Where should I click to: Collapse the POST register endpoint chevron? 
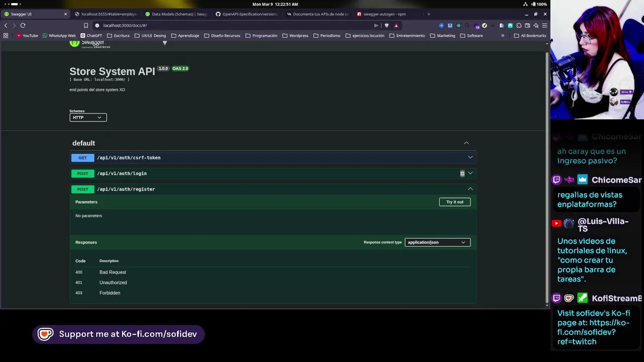pyautogui.click(x=470, y=189)
